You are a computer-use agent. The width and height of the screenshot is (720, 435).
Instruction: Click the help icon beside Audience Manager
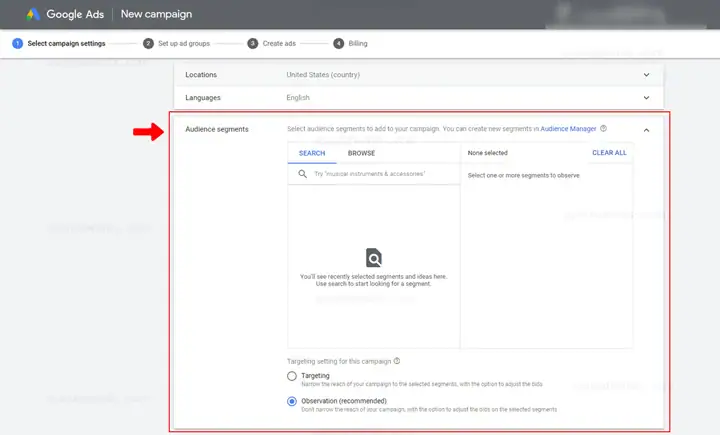[x=603, y=129]
